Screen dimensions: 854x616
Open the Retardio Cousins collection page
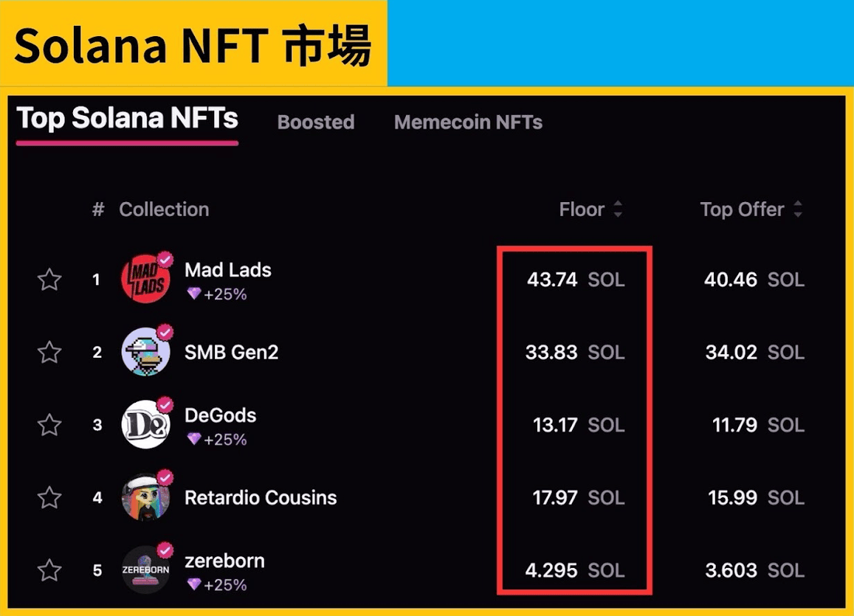point(261,498)
